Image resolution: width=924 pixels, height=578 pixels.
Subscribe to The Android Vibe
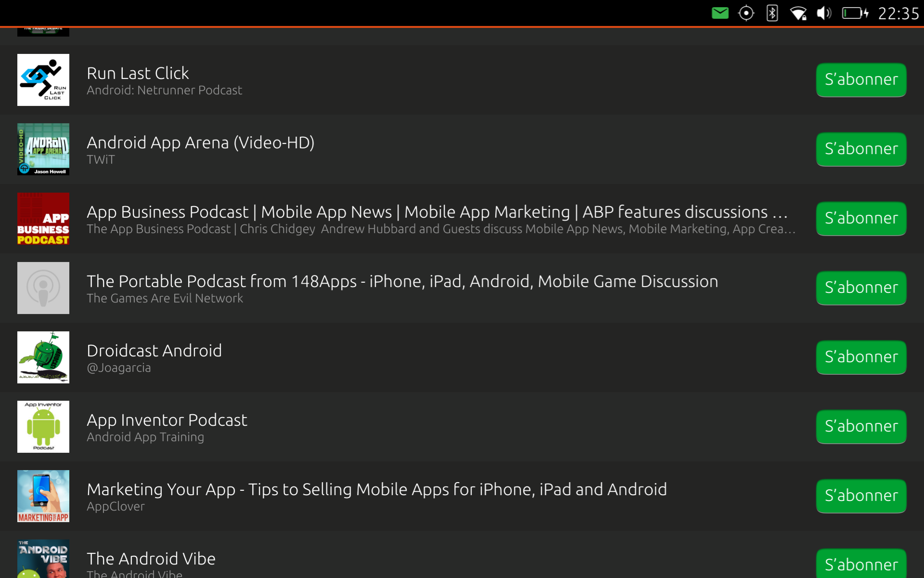coord(861,564)
